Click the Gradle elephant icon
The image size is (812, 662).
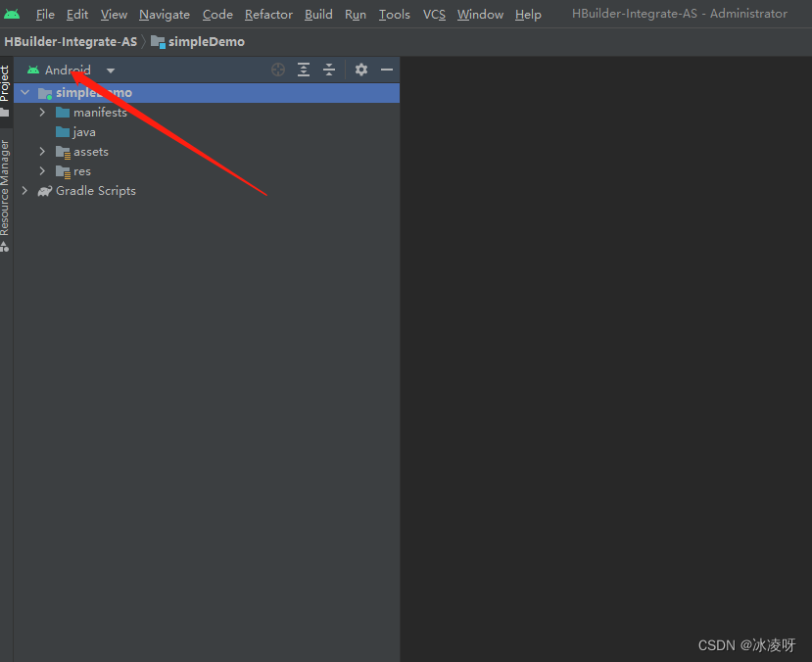[x=45, y=191]
